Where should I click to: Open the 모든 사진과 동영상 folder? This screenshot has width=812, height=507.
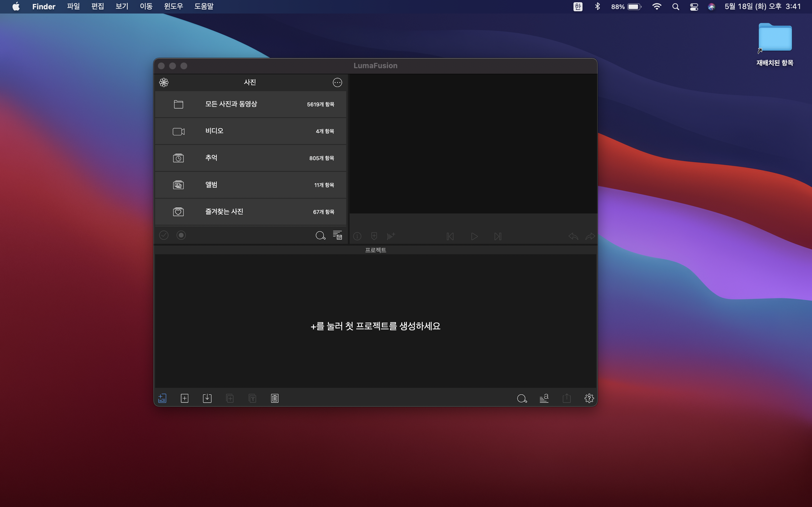tap(250, 104)
